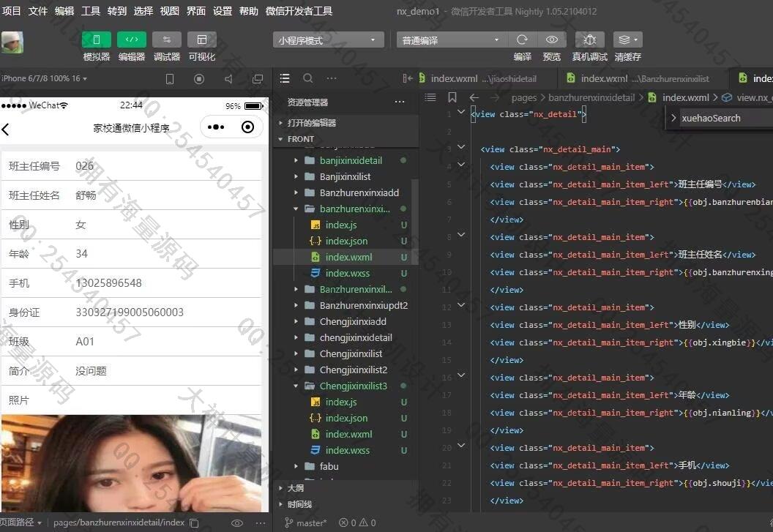Open the 项目 menu
Viewport: 773px width, 532px height.
11,11
